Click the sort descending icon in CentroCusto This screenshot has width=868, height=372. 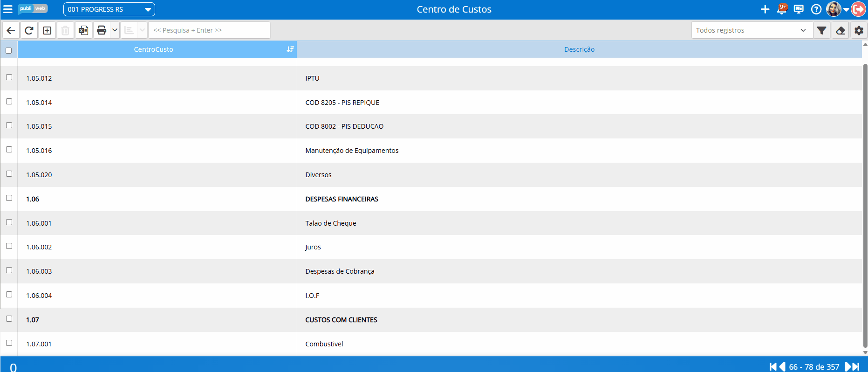290,49
